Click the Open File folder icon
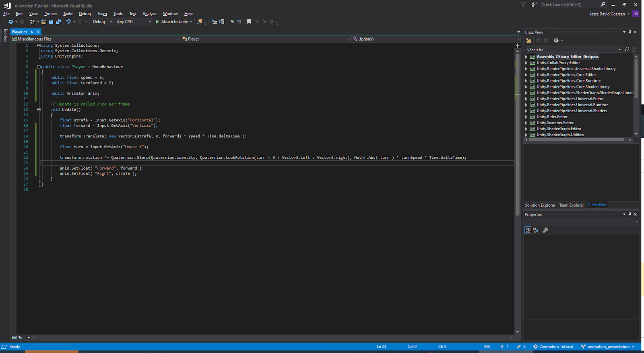The height and width of the screenshot is (353, 644). [43, 22]
